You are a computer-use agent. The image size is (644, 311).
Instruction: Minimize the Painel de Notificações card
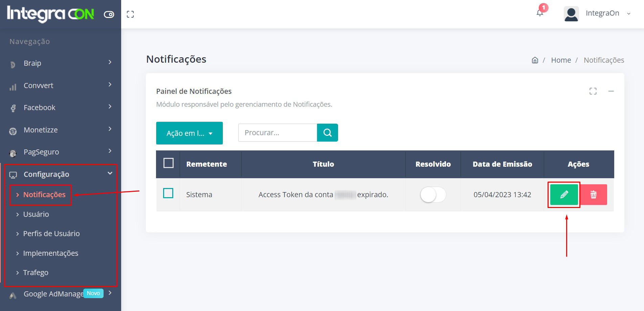[x=611, y=91]
